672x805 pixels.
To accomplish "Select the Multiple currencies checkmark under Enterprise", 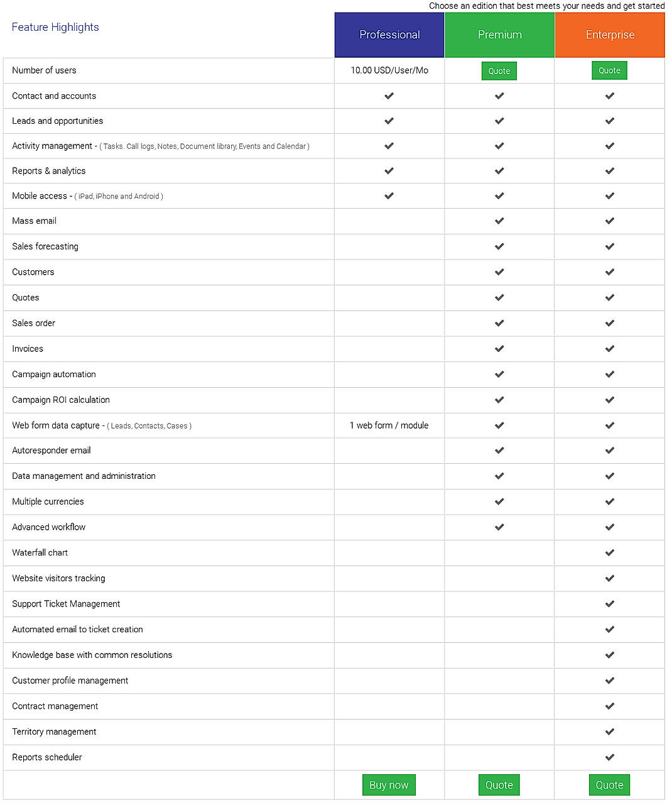I will click(609, 501).
